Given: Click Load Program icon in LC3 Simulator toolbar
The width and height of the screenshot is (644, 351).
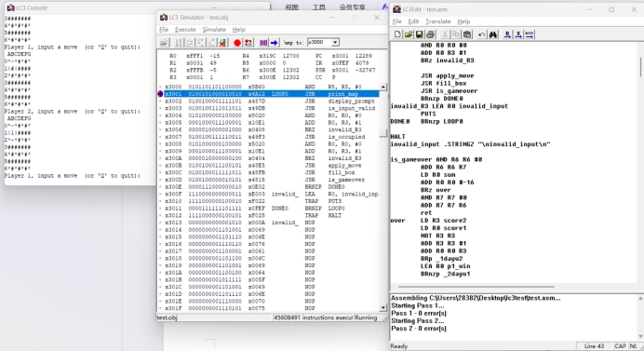Looking at the screenshot, I should (x=165, y=42).
